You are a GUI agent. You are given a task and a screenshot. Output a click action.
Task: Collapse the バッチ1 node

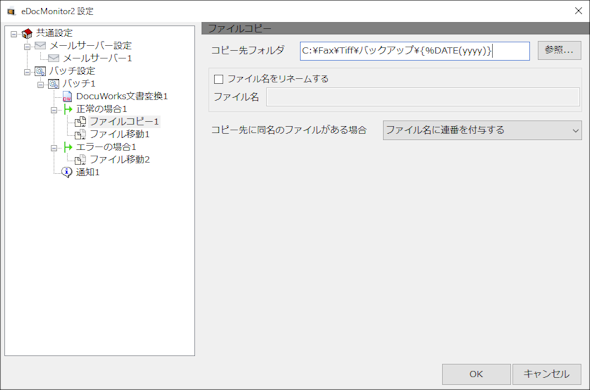click(x=40, y=84)
